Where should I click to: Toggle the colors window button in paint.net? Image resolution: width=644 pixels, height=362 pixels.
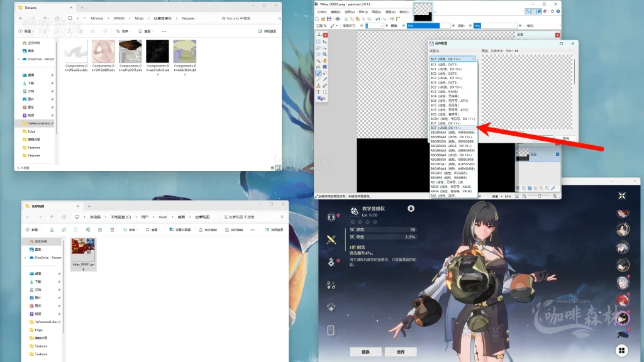(545, 11)
